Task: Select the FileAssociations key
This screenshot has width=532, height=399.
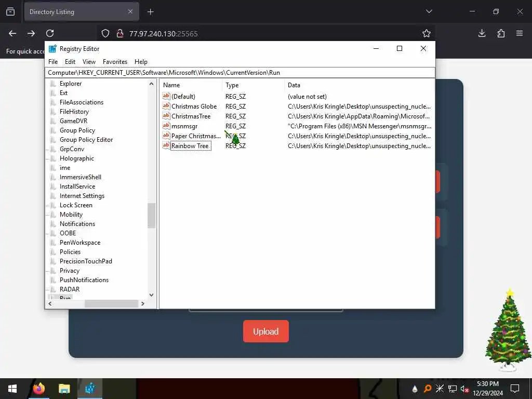Action: pyautogui.click(x=82, y=102)
